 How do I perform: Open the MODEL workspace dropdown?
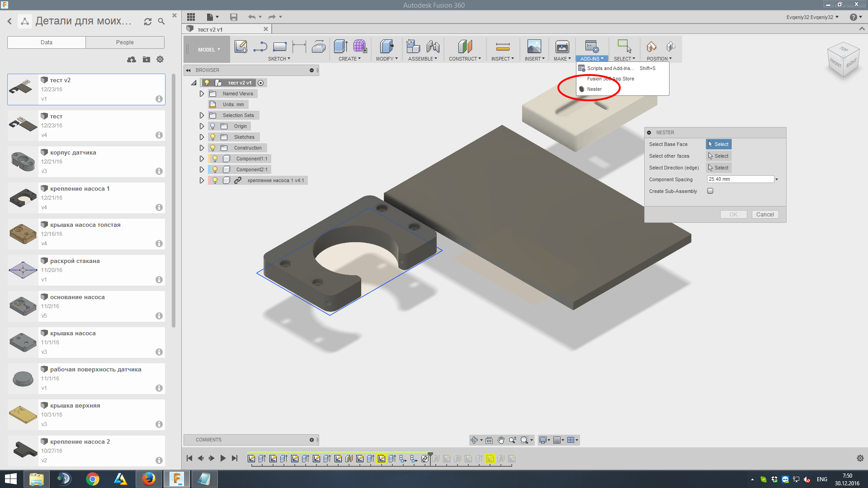[x=208, y=50]
